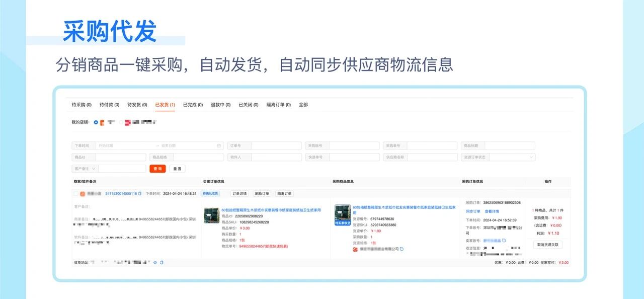Click the 取消货源关联 button
Image resolution: width=644 pixels, height=299 pixels.
[548, 245]
